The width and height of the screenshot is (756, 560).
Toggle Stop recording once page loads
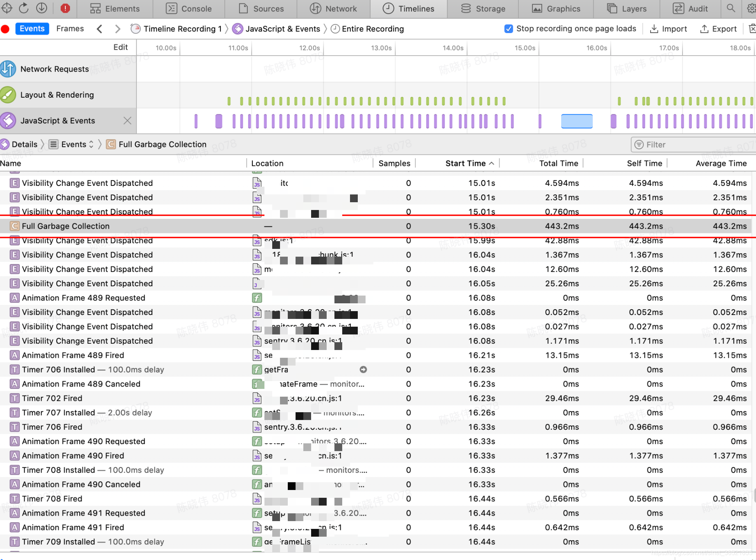click(x=508, y=29)
